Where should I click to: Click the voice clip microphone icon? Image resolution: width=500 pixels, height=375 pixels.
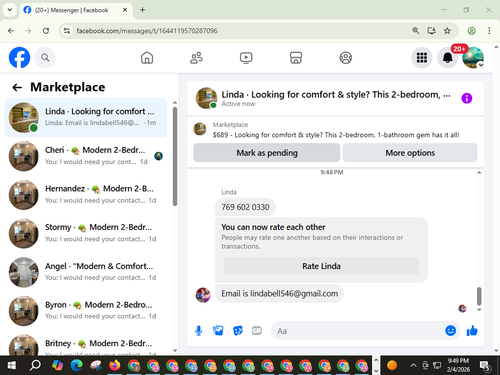point(199,331)
